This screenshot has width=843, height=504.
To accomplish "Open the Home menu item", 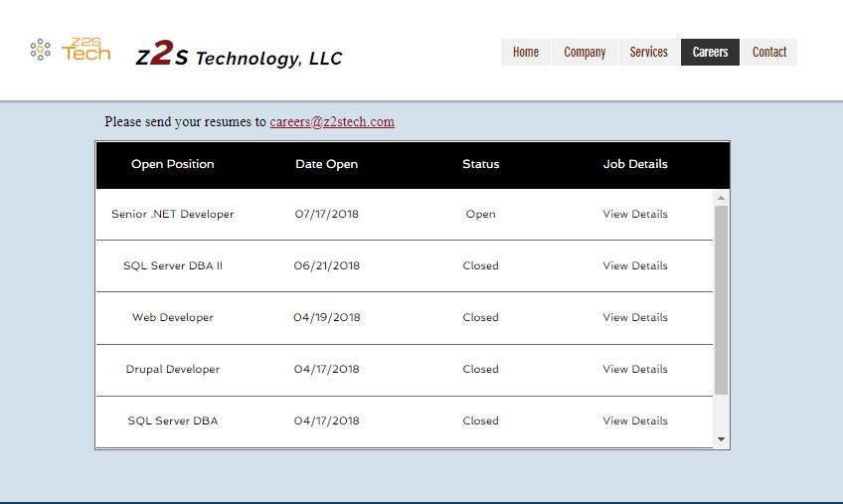I will (x=525, y=52).
